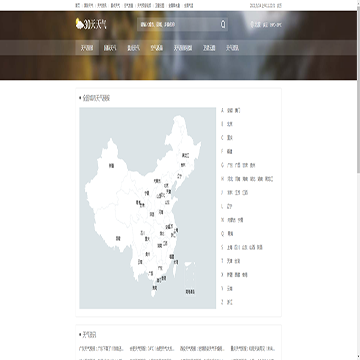
Task: Select 南海诸岛 inset on the map
Action: [190, 280]
